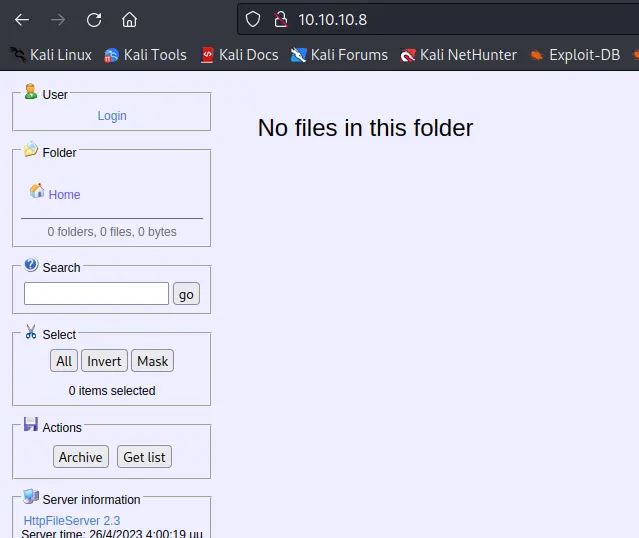This screenshot has width=639, height=538.
Task: Click the Search panel help icon
Action: point(31,265)
